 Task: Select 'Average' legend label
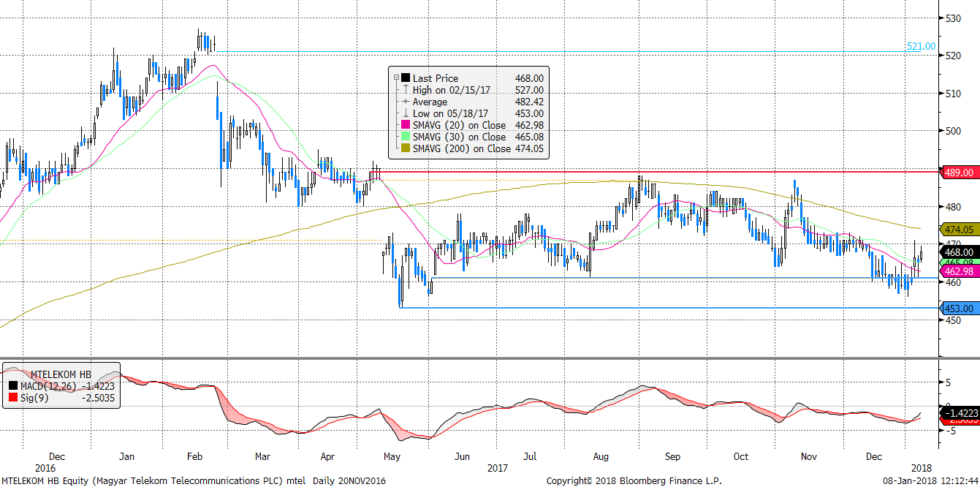click(x=430, y=102)
